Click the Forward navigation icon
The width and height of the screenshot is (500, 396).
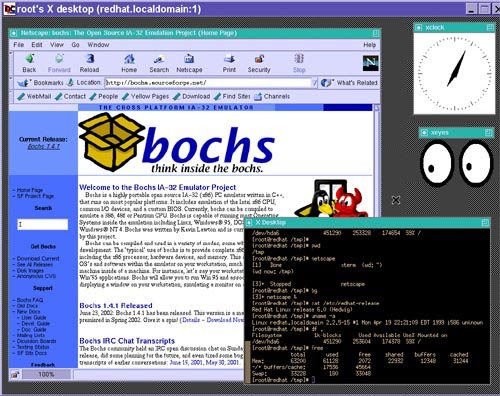point(59,63)
